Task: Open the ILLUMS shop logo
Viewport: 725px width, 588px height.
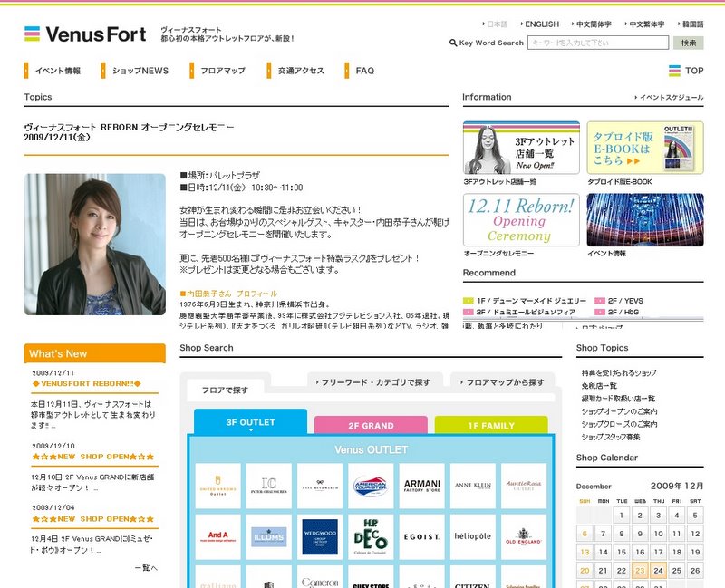Action: pos(268,536)
